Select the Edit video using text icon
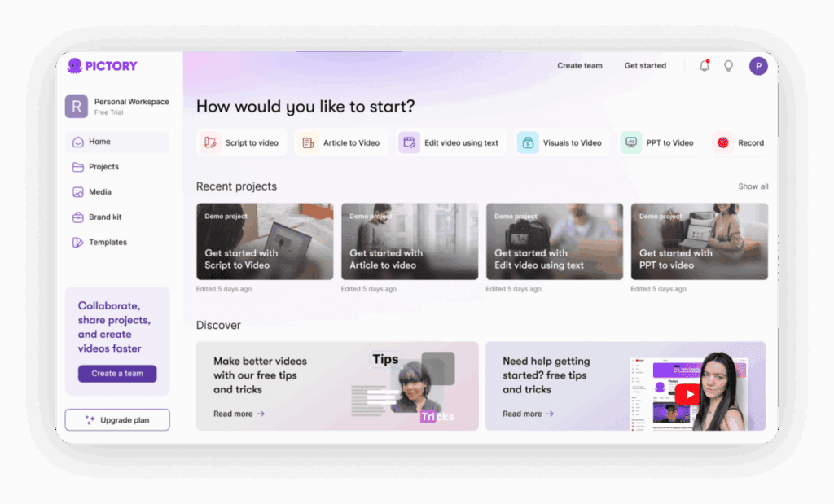834x504 pixels. (x=409, y=142)
